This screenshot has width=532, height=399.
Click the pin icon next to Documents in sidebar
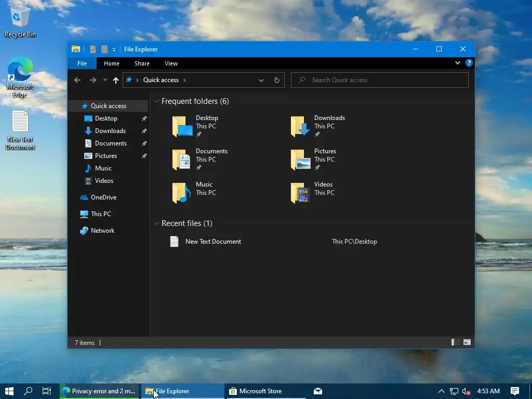[x=144, y=143]
